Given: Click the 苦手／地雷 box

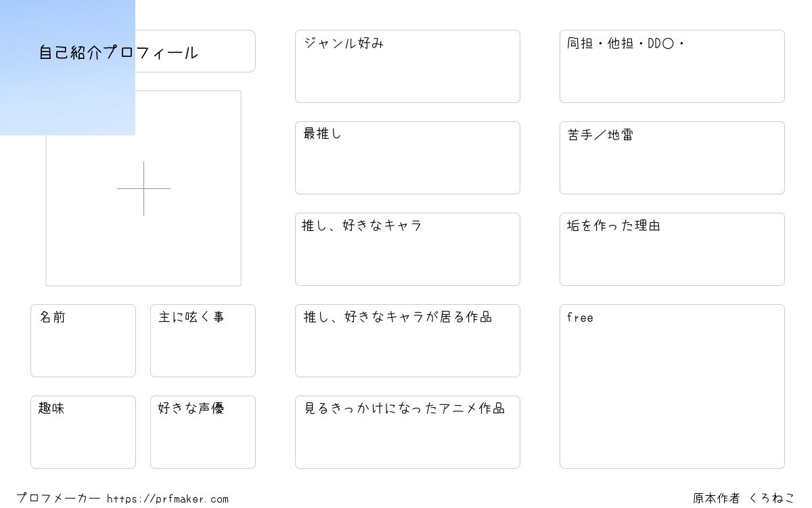Looking at the screenshot, I should pyautogui.click(x=672, y=158).
